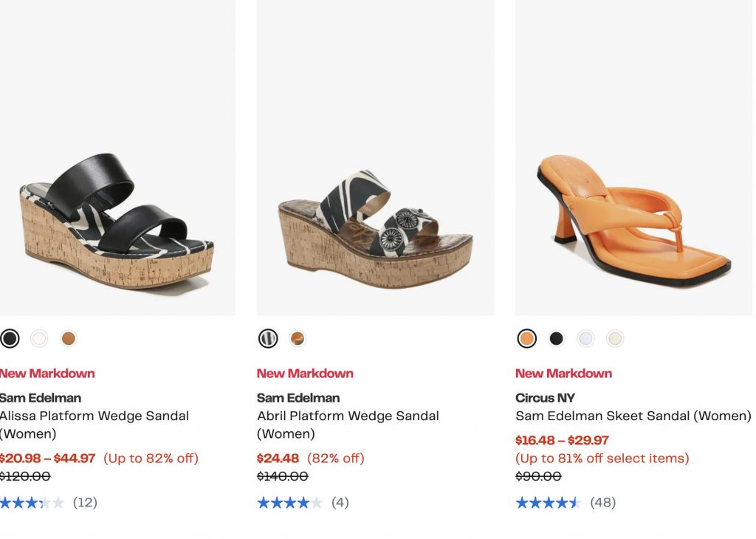Image resolution: width=756 pixels, height=539 pixels.
Task: Select black swatch for Alissa wedge sandal
Action: (x=10, y=339)
